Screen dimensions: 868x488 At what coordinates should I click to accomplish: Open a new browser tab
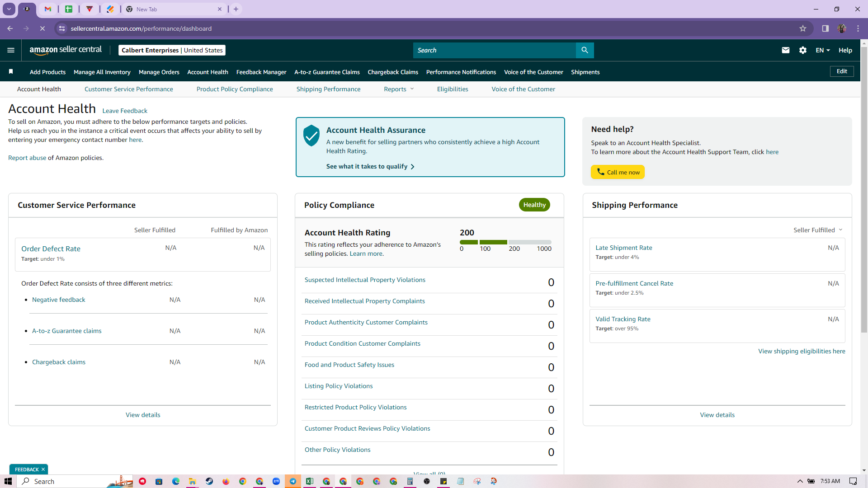[236, 9]
